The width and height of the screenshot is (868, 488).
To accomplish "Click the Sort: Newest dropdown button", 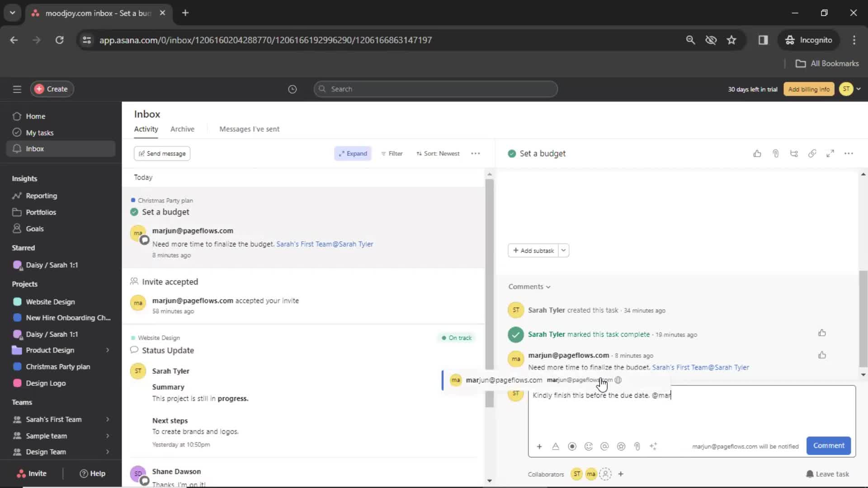I will click(438, 153).
